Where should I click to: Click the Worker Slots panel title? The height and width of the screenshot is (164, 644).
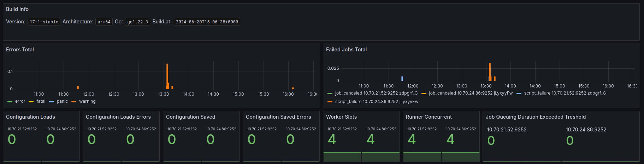pyautogui.click(x=341, y=117)
